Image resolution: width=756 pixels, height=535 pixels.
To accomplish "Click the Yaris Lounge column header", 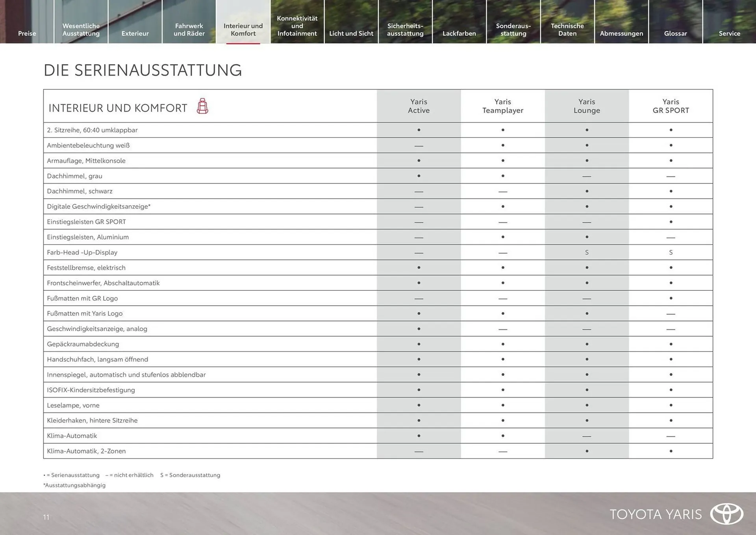I will (x=587, y=106).
